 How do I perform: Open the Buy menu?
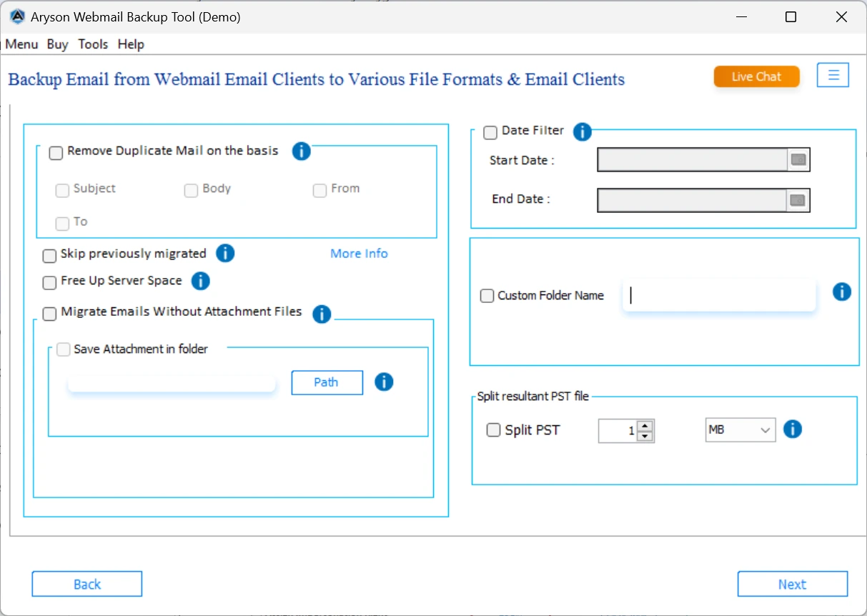pyautogui.click(x=57, y=44)
